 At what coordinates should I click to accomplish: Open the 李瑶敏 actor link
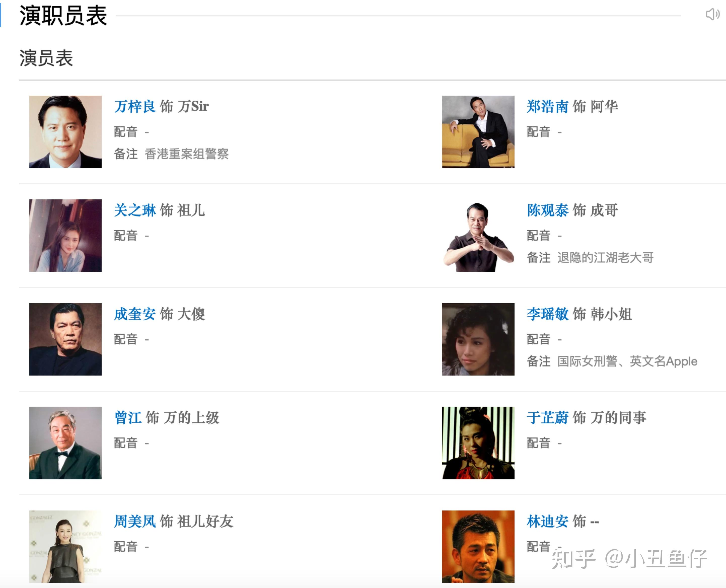547,314
